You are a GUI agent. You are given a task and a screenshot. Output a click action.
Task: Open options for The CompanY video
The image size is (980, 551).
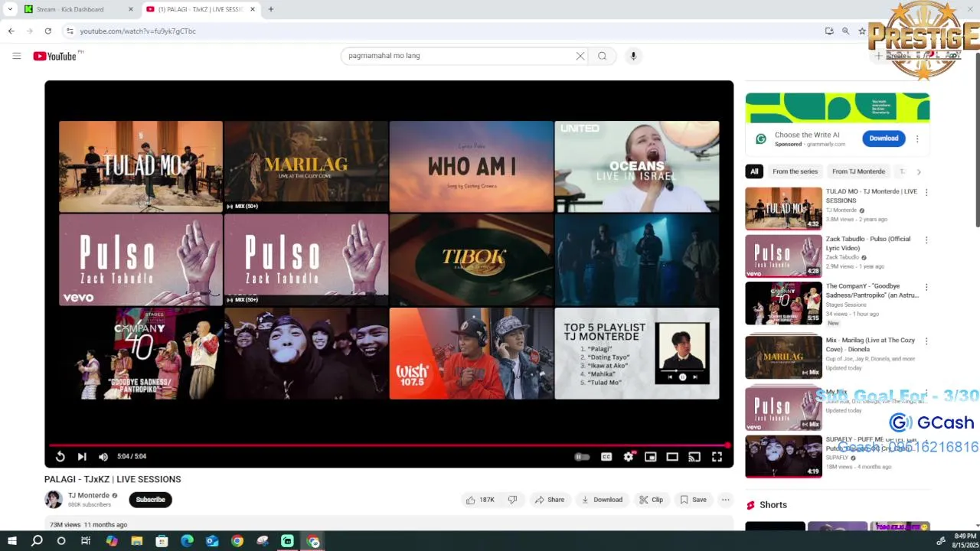point(926,287)
